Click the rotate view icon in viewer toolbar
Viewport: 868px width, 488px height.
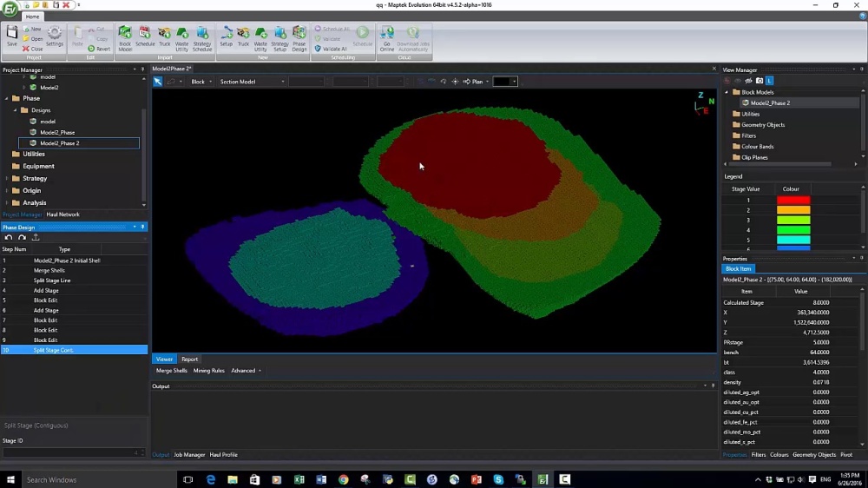(444, 82)
